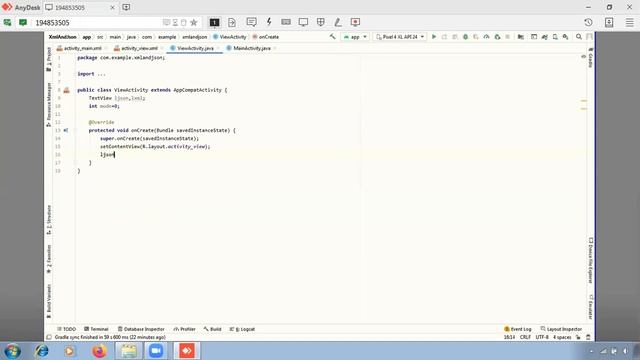Open the Device File Explorer side panel
The height and width of the screenshot is (360, 640).
(591, 260)
